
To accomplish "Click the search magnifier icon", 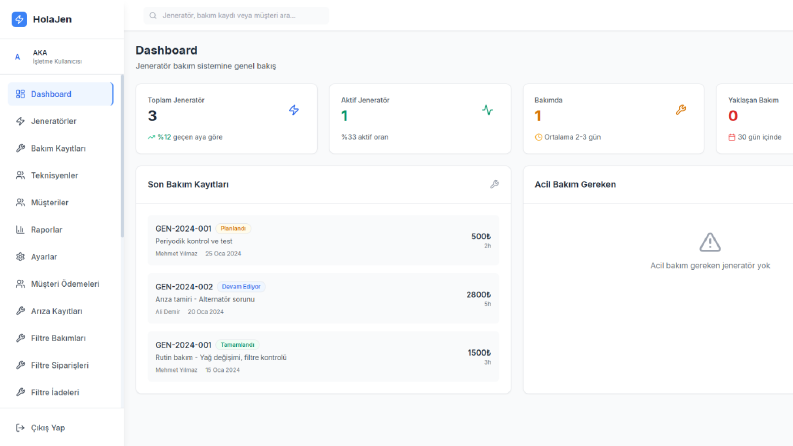I will (153, 16).
